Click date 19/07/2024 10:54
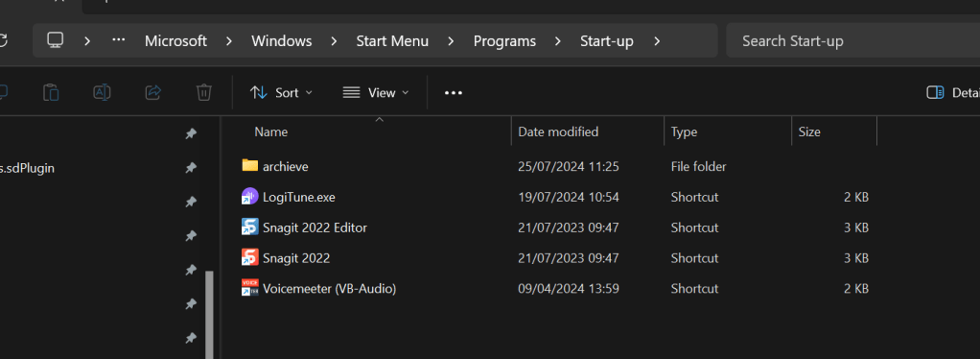Viewport: 980px width, 359px height. click(x=568, y=197)
